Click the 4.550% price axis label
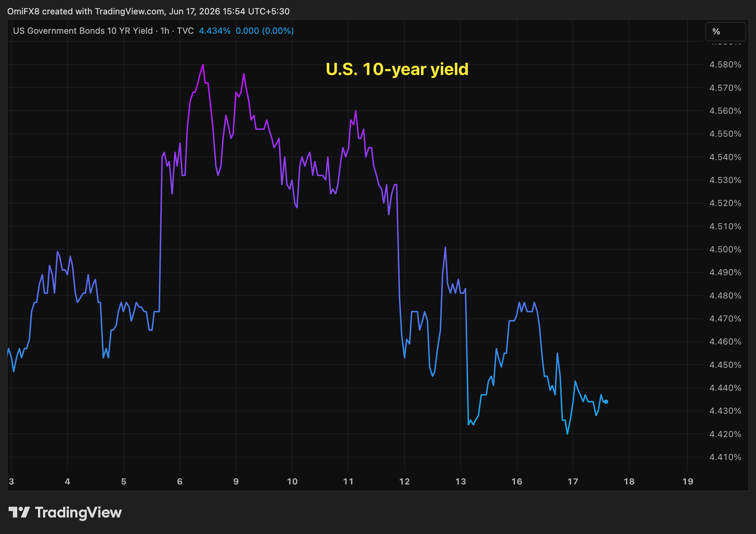The image size is (756, 534). (x=725, y=134)
